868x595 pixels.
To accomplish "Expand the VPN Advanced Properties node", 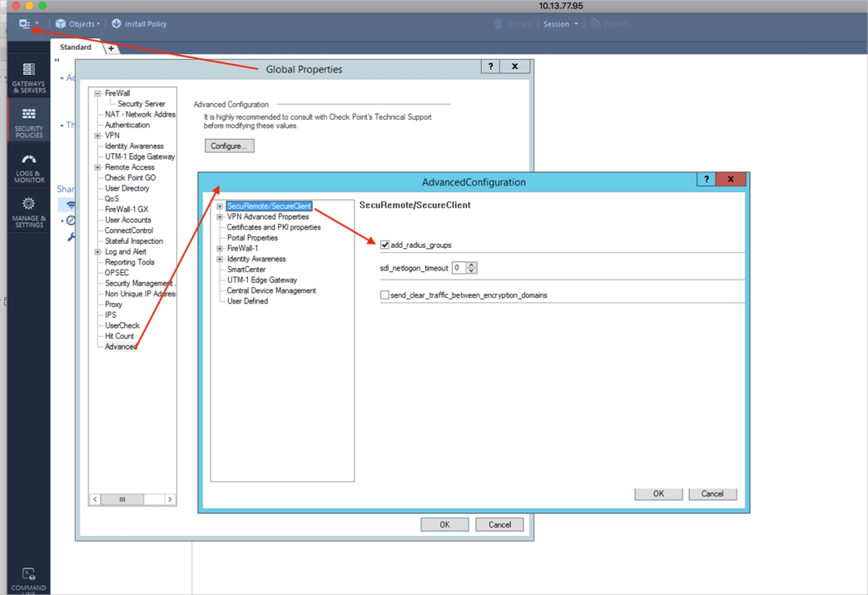I will [220, 217].
